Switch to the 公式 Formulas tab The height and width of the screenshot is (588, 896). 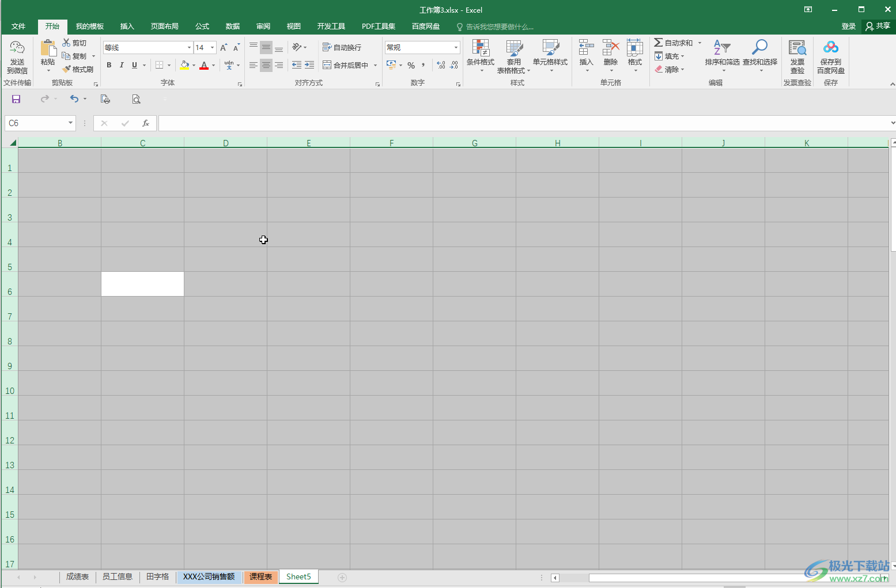coord(202,26)
